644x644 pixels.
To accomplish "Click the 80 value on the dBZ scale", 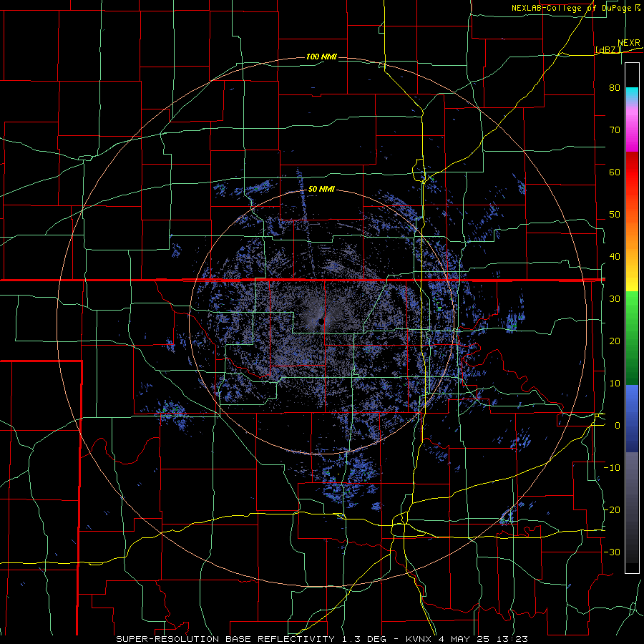I will (615, 88).
